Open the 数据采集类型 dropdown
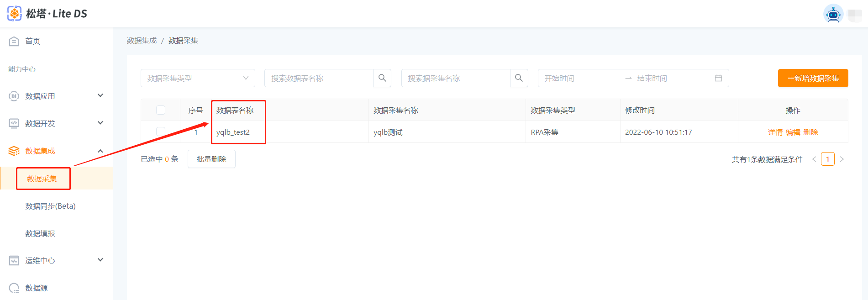The image size is (868, 300). 198,78
